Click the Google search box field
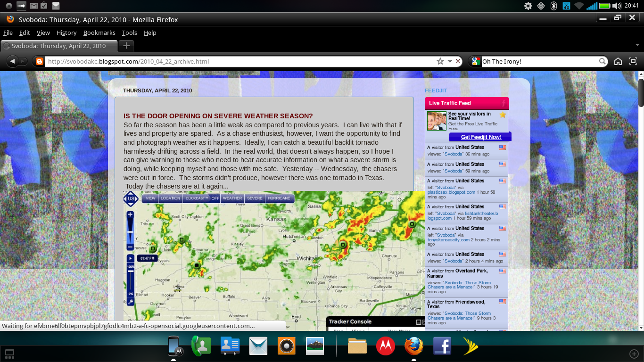Image resolution: width=644 pixels, height=362 pixels. pyautogui.click(x=539, y=61)
